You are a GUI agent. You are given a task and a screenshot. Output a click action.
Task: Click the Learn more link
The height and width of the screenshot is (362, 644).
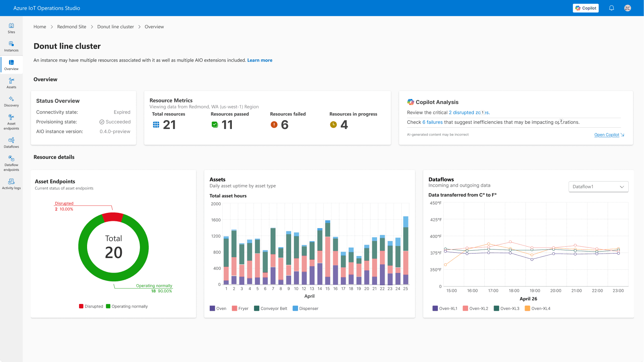pos(260,60)
